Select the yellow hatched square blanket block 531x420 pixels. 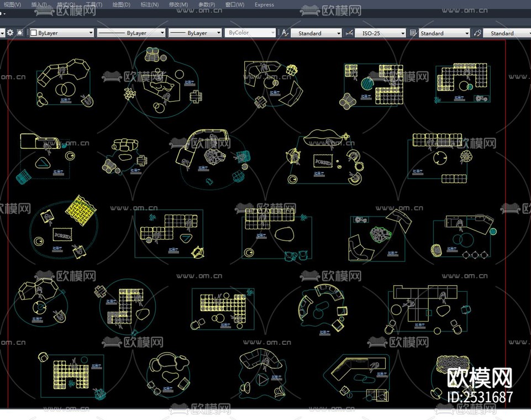tap(81, 211)
